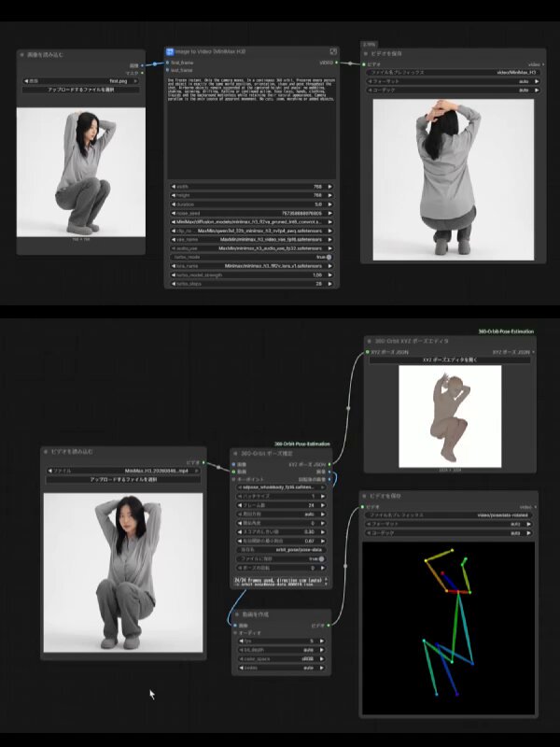Click アップロードするファイルを選択 in ビデオを読み込む node
Viewport: 560px width, 747px height.
point(123,480)
